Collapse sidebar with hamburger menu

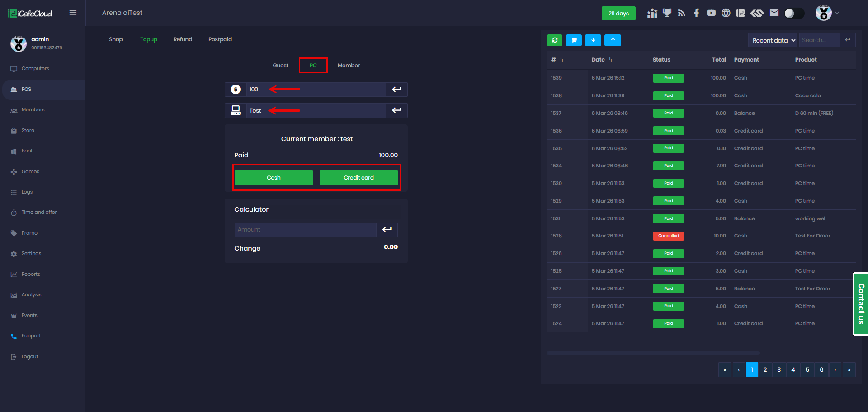[73, 13]
